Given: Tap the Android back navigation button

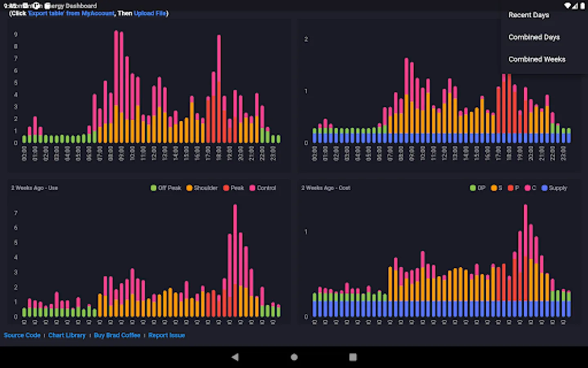Looking at the screenshot, I should pos(235,357).
